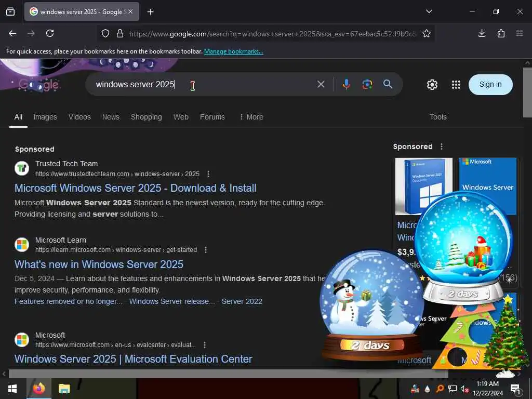
Task: Open What's new in Windows Server 2025
Action: [x=99, y=264]
